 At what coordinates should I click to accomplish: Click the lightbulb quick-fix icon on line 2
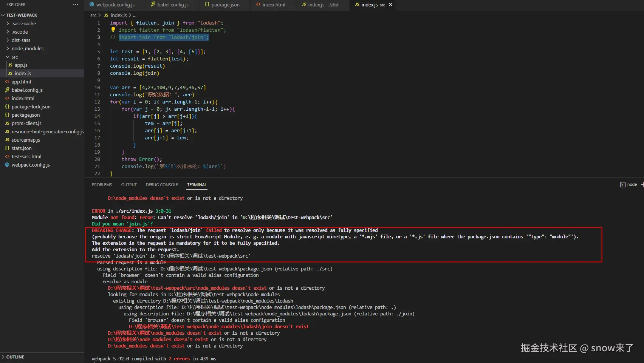(113, 29)
